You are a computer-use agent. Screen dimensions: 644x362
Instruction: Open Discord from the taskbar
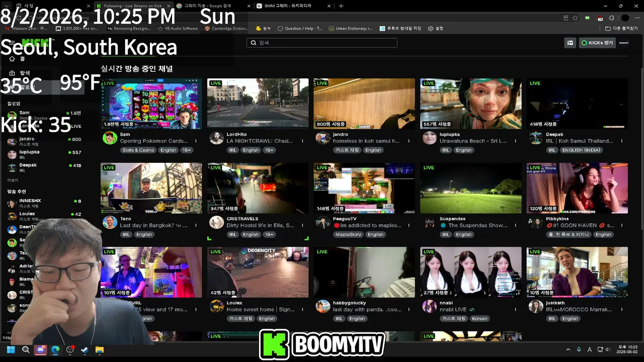point(40,349)
